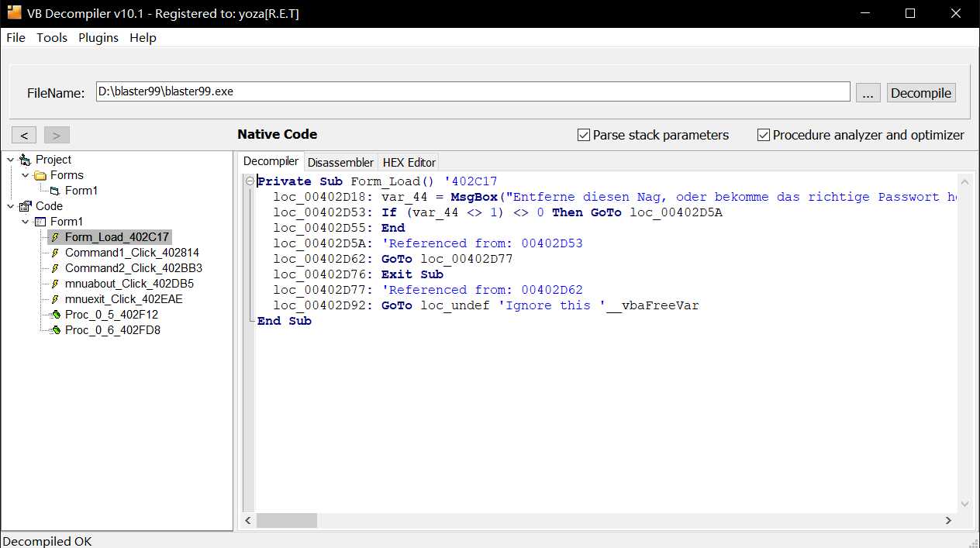This screenshot has height=548, width=980.
Task: Click the code pane vertical scroll up arrow
Action: (964, 183)
